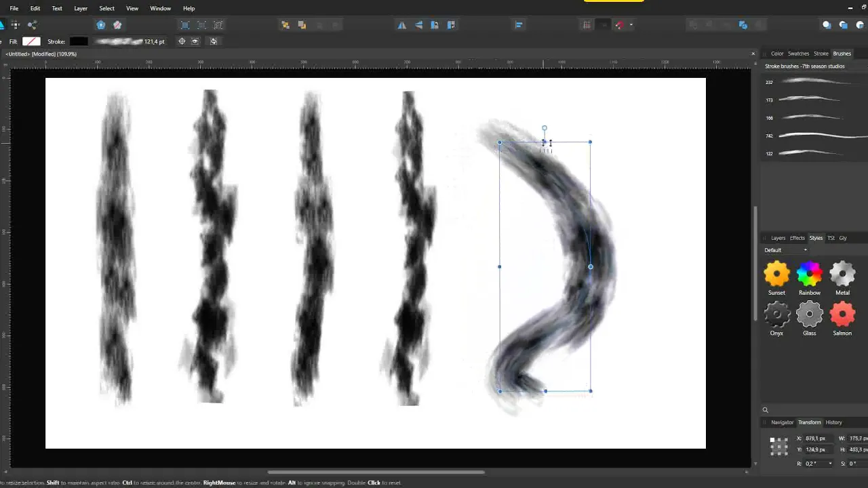Image resolution: width=868 pixels, height=488 pixels.
Task: Click the blue boolean intersect icon
Action: pos(743,25)
